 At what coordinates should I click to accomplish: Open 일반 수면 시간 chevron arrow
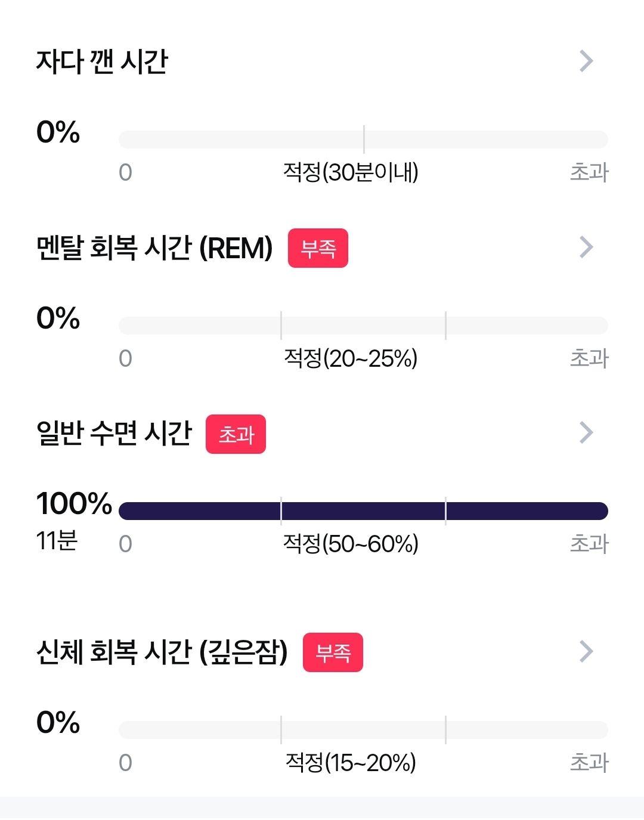coord(587,433)
